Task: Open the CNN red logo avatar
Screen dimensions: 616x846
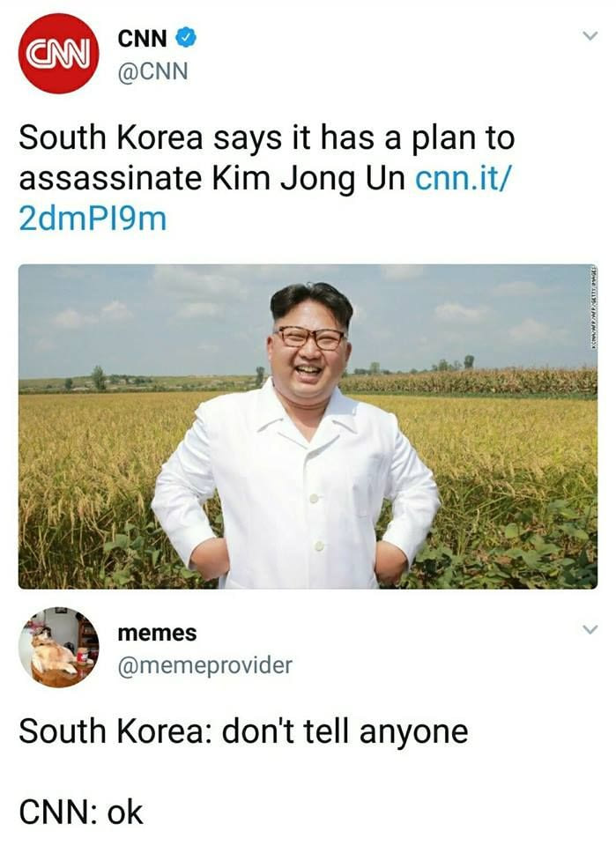Action: pos(59,54)
